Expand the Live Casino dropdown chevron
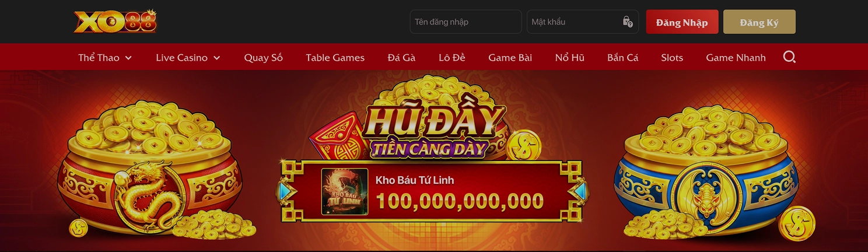The width and height of the screenshot is (868, 252). tap(217, 58)
